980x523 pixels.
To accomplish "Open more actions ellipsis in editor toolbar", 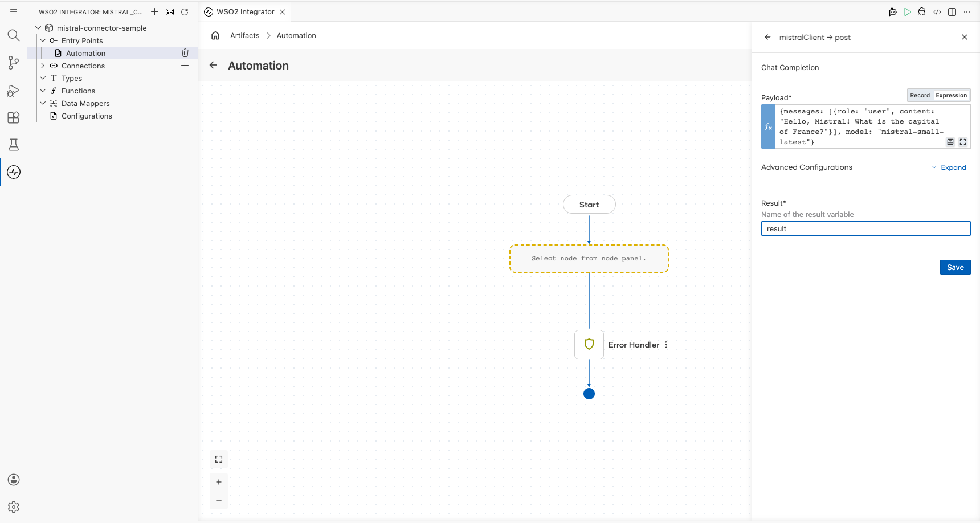I will 967,11.
